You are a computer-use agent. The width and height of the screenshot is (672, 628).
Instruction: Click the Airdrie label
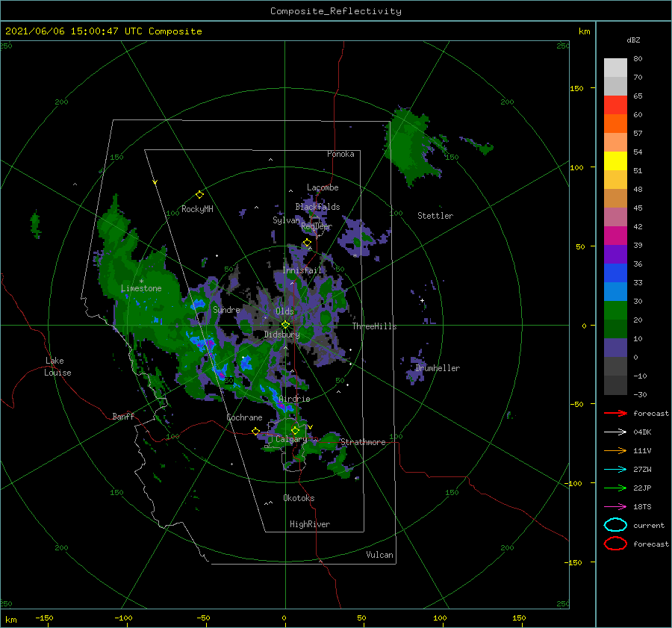(x=294, y=399)
